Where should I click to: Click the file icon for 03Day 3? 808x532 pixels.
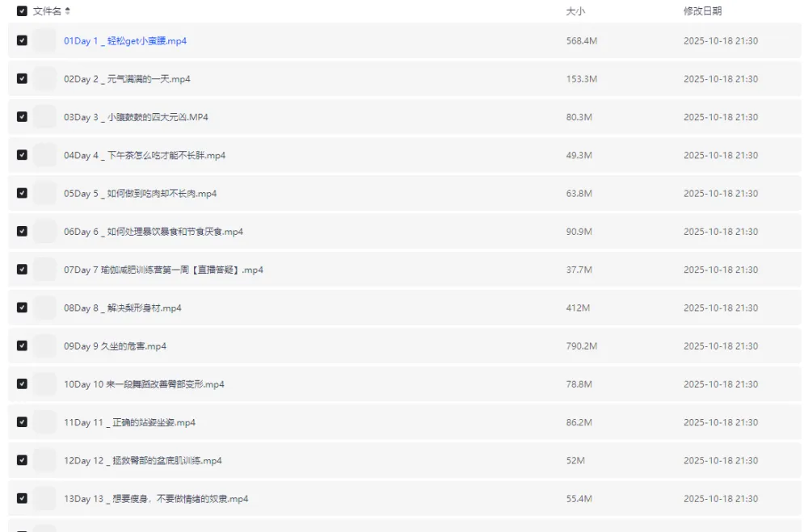[x=45, y=117]
